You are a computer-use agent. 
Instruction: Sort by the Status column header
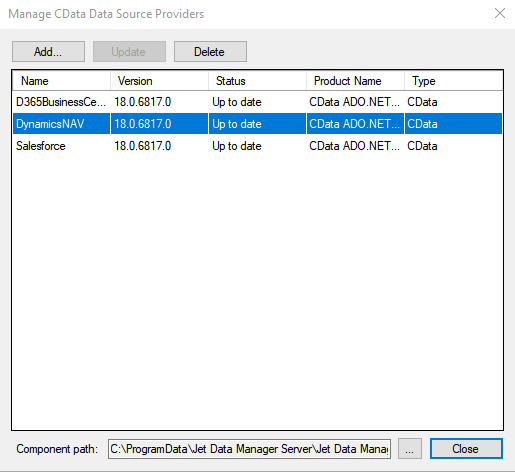tap(257, 81)
